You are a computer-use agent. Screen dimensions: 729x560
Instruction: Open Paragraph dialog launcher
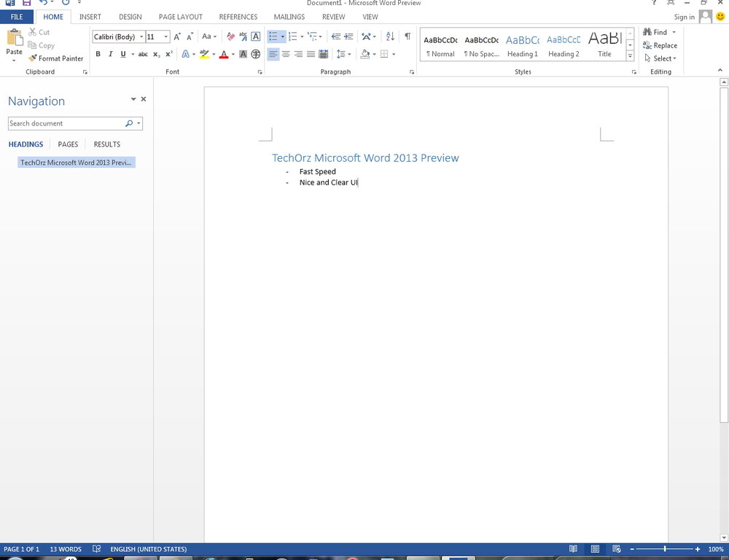pos(411,72)
